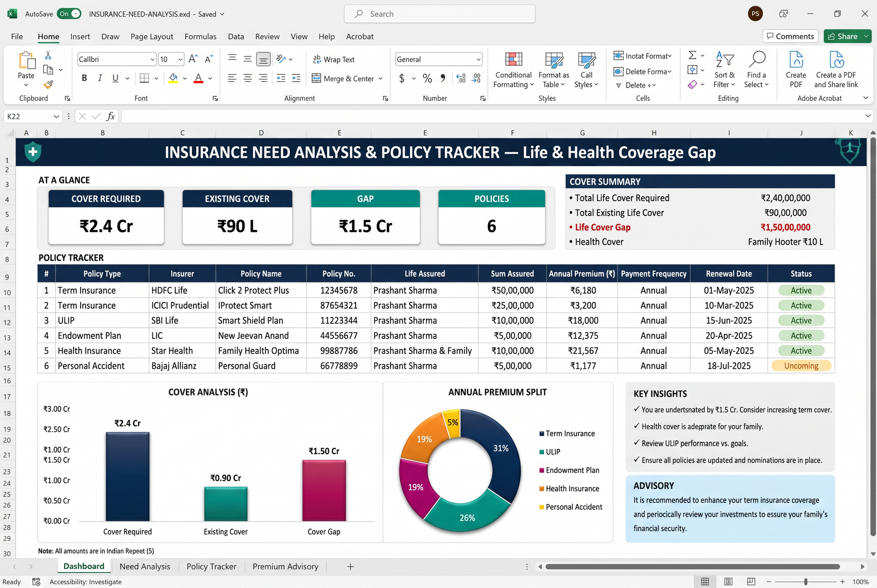Click the Insert Function fx icon
Image resolution: width=877 pixels, height=588 pixels.
111,116
